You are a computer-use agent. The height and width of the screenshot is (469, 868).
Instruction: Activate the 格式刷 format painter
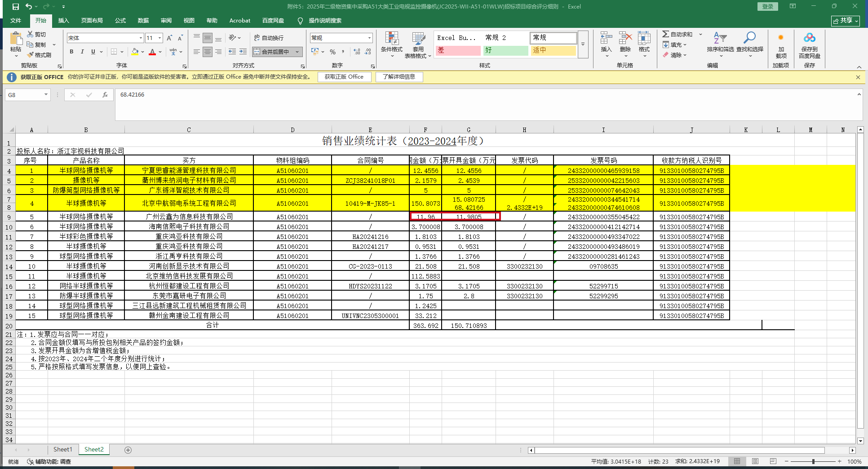[x=39, y=55]
